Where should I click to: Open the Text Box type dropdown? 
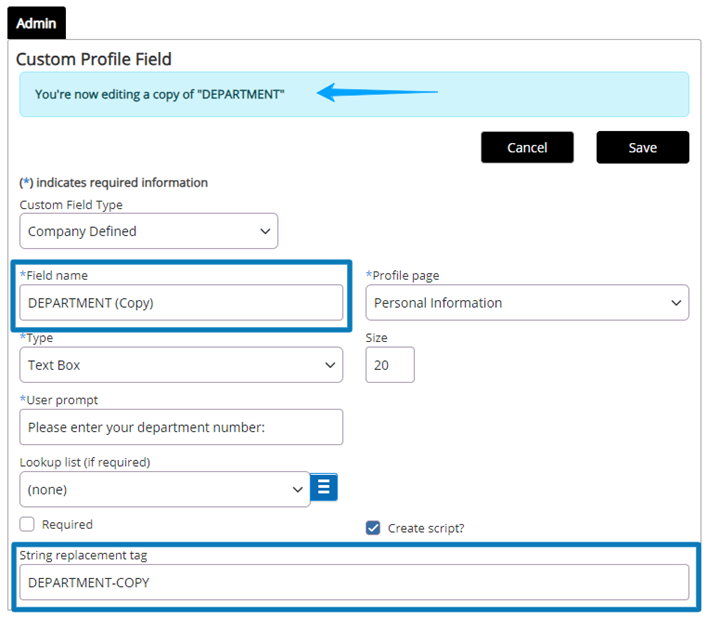(x=181, y=365)
